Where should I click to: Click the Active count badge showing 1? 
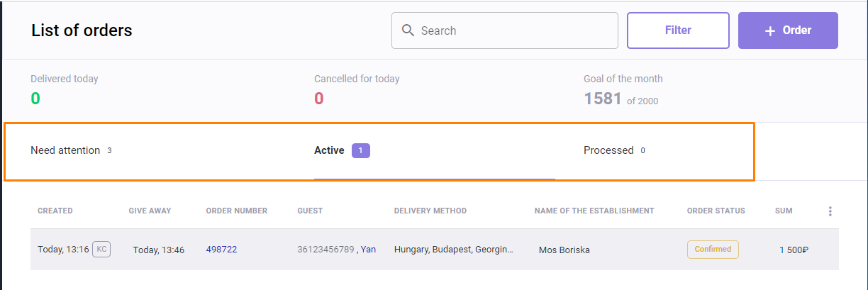tap(361, 150)
